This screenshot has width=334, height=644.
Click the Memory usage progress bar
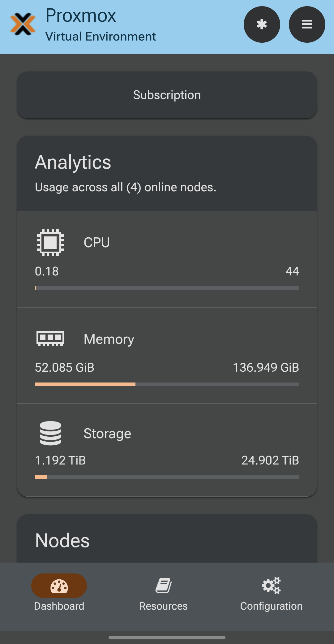coord(167,384)
